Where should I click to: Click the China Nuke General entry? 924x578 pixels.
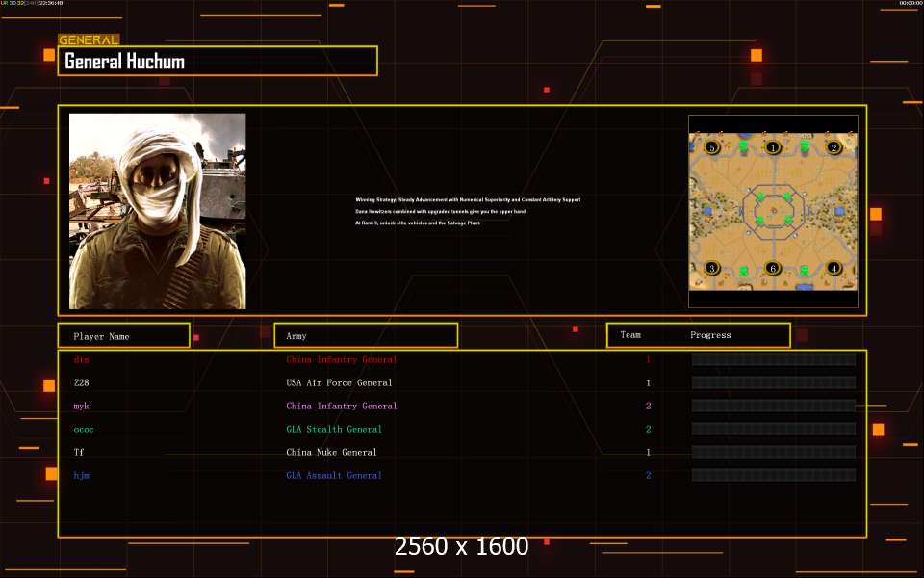331,453
